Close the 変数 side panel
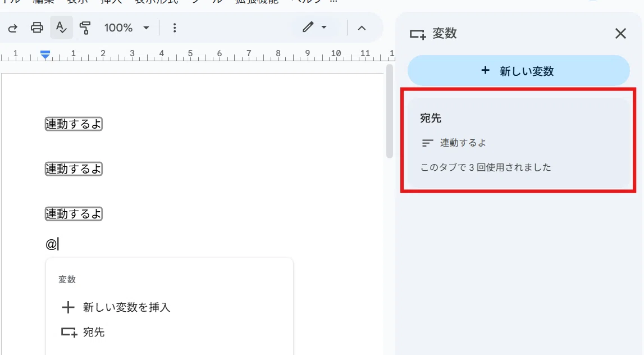644x355 pixels. [620, 33]
